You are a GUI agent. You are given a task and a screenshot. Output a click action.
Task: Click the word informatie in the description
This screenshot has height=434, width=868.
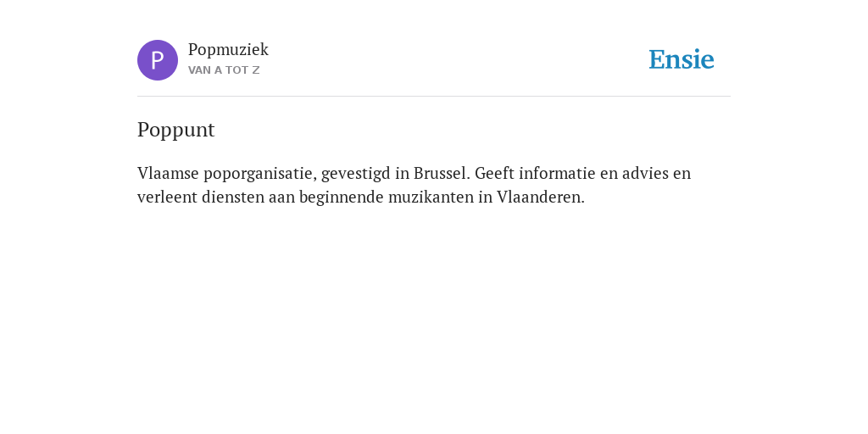(x=557, y=173)
